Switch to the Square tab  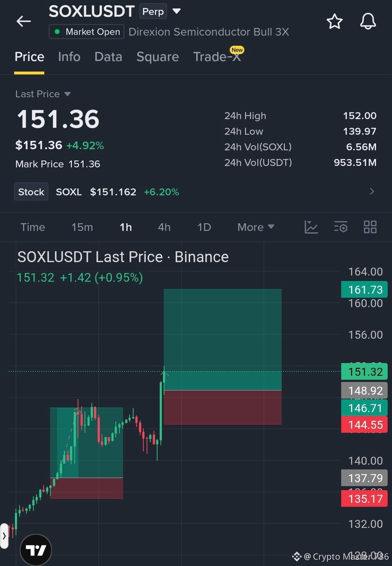[x=158, y=57]
